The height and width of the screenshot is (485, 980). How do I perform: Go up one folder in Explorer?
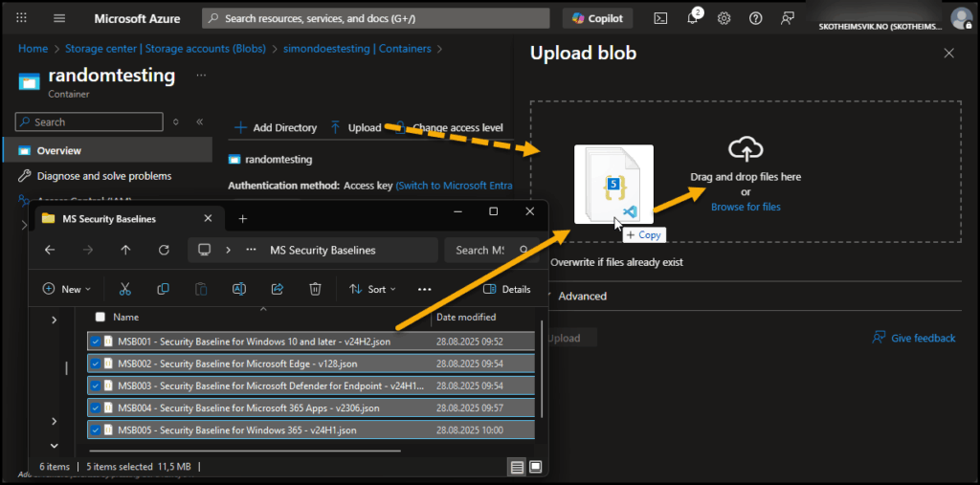125,250
